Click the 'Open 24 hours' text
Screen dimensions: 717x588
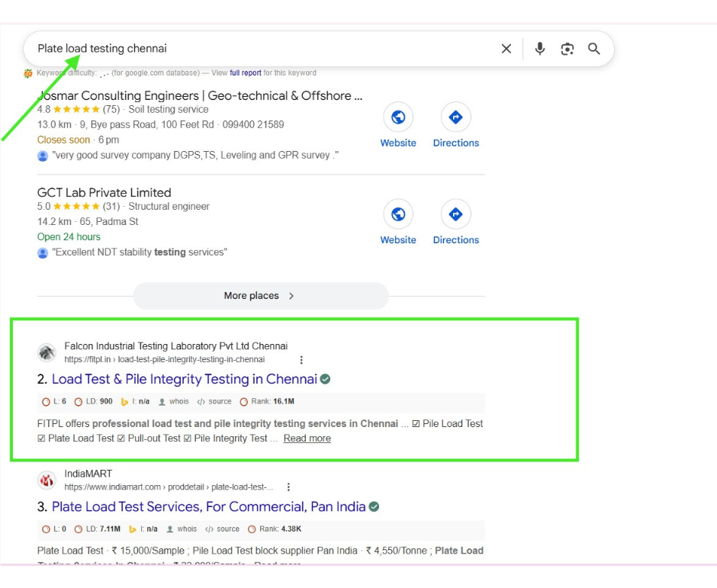(69, 237)
